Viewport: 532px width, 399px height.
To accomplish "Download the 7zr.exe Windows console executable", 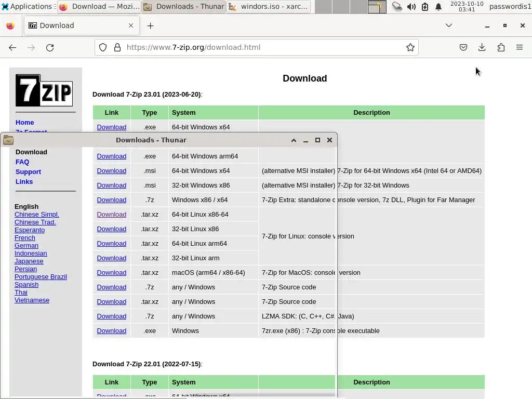I will tap(112, 331).
